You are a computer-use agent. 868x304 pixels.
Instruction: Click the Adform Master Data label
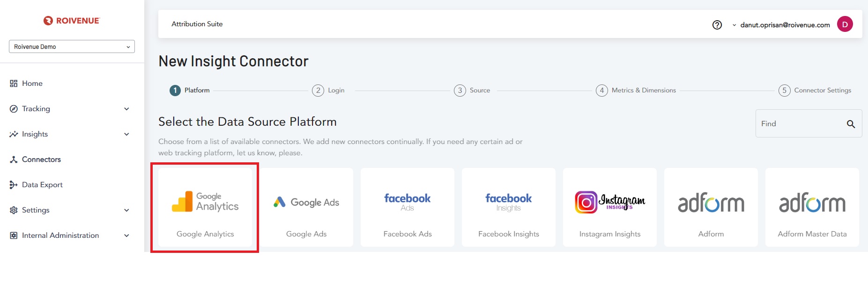pos(812,234)
